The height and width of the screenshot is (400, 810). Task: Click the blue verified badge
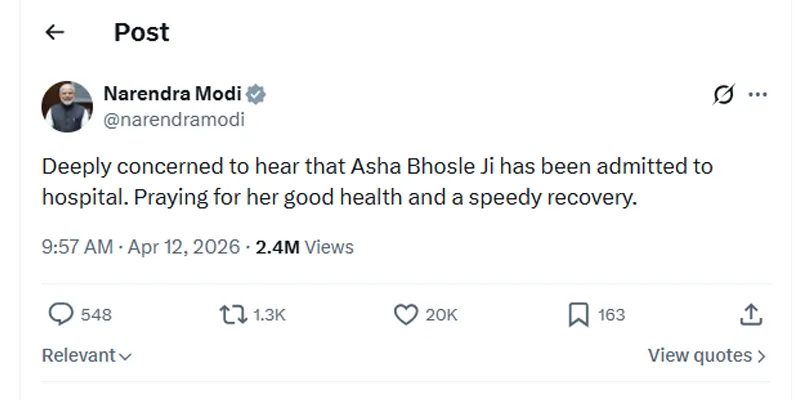point(256,95)
